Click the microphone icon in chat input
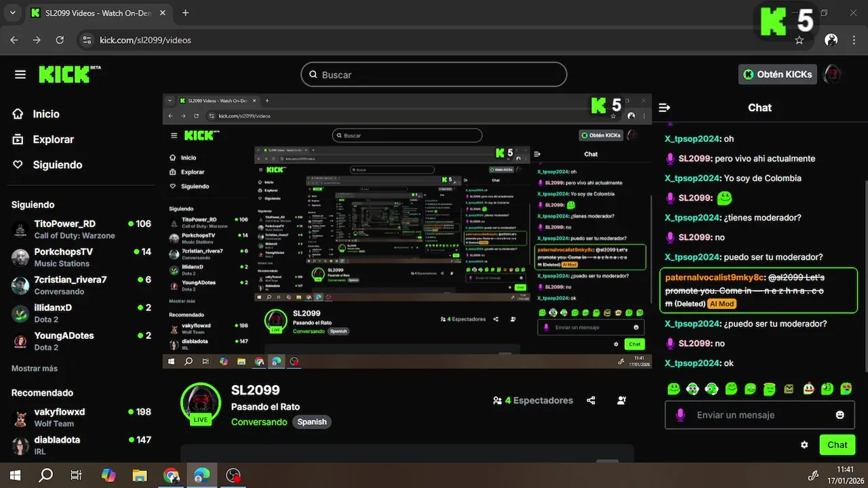Screen dimensions: 868x488 click(680, 415)
